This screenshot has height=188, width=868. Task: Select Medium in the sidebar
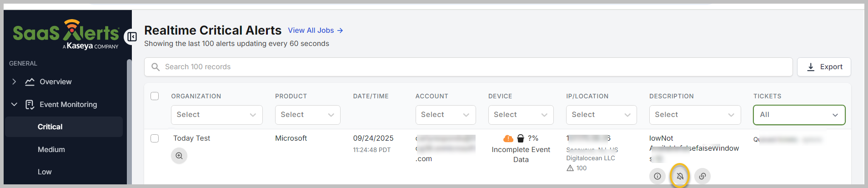(51, 149)
